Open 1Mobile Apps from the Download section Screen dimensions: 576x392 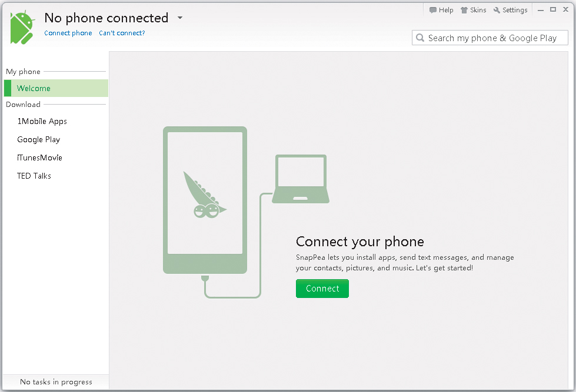coord(43,121)
